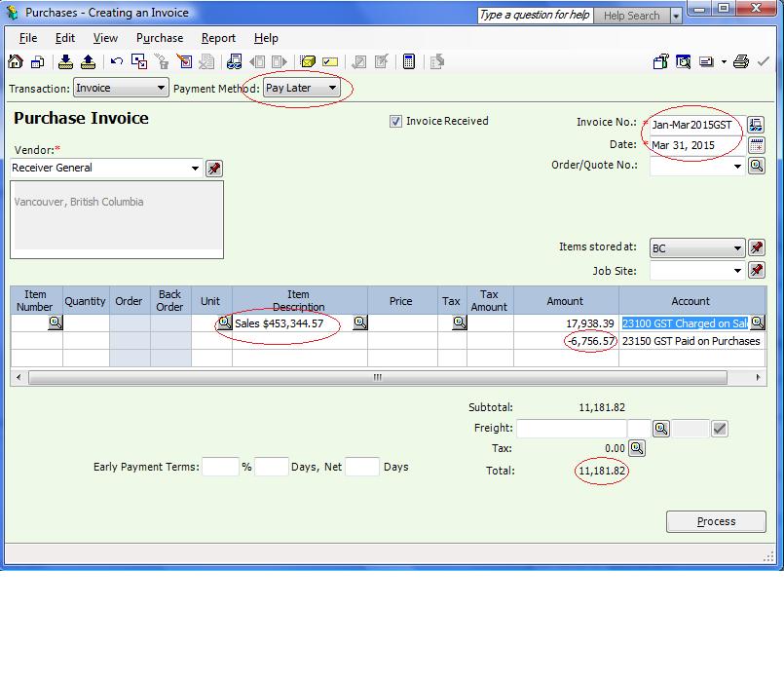Click the Undo icon in the toolbar

(115, 60)
